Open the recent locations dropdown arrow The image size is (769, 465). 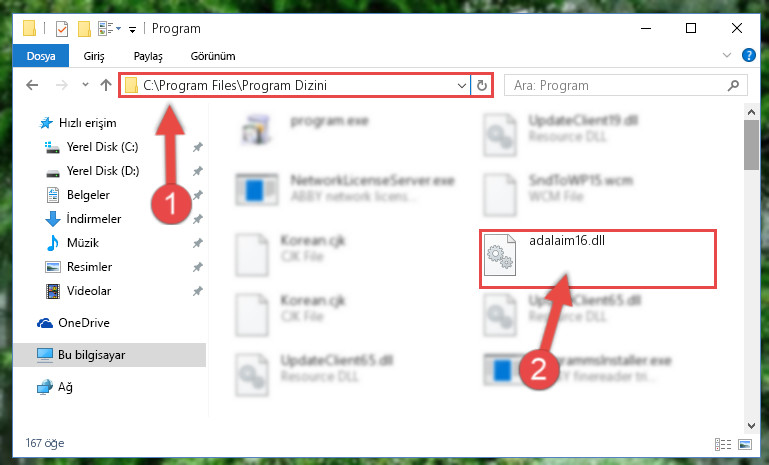tap(85, 85)
